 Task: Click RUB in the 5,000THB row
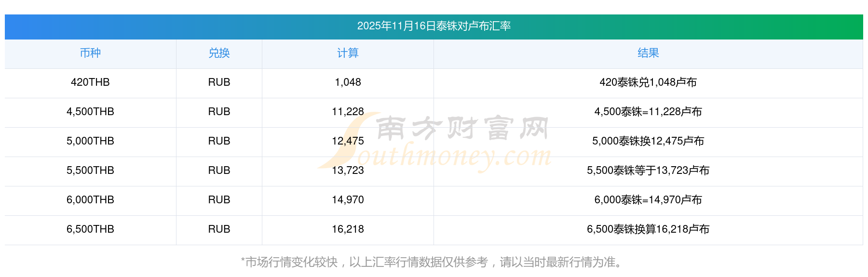coord(219,141)
